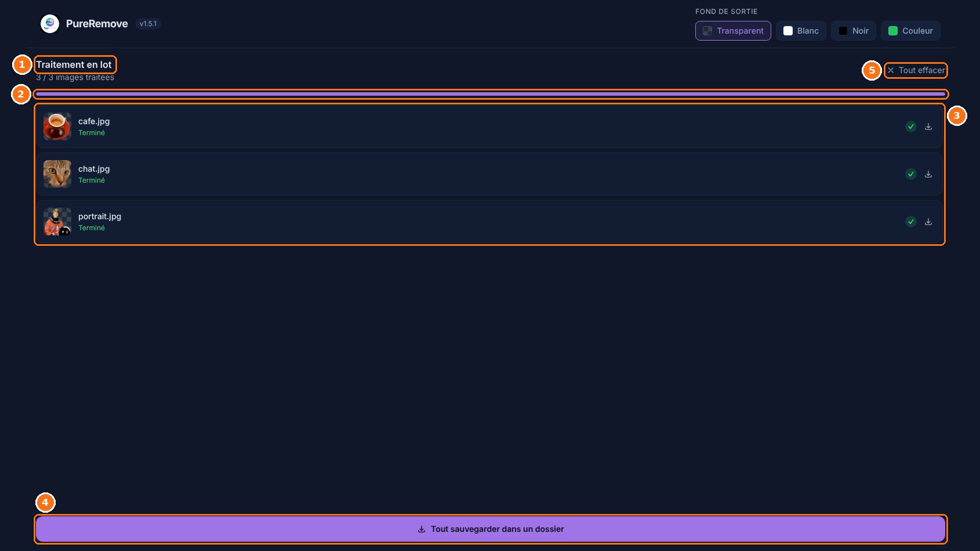This screenshot has width=980, height=551.
Task: Click the purple batch progress bar
Action: (491, 94)
